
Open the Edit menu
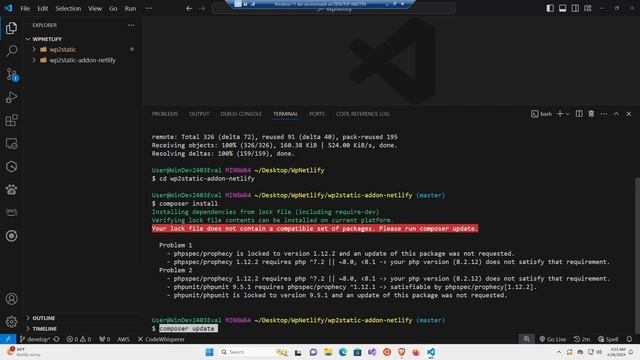click(42, 8)
